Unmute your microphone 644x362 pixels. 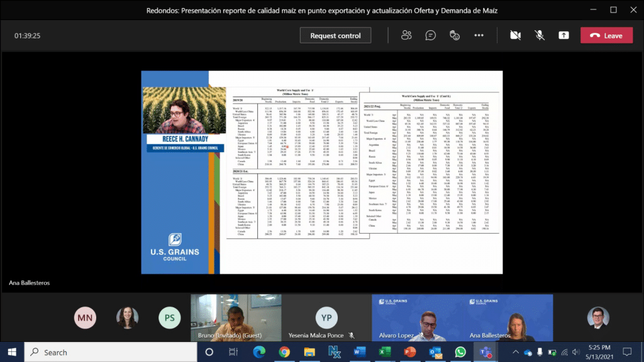[539, 35]
